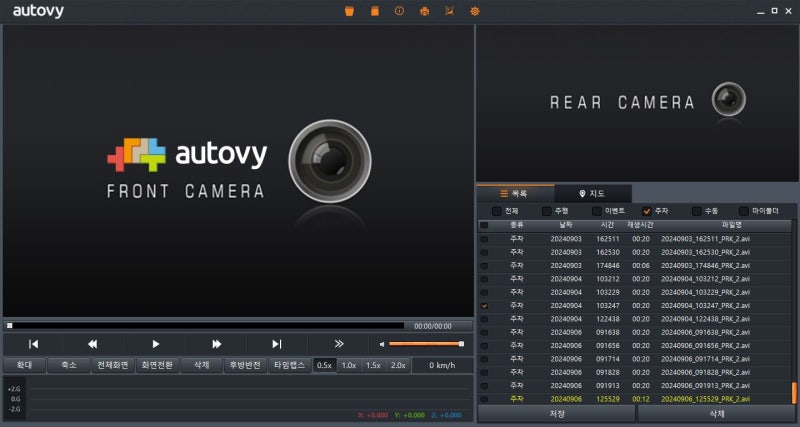This screenshot has width=800, height=427.
Task: Check the box for file 20240903_174846_PRK_2.avi
Action: click(x=484, y=266)
